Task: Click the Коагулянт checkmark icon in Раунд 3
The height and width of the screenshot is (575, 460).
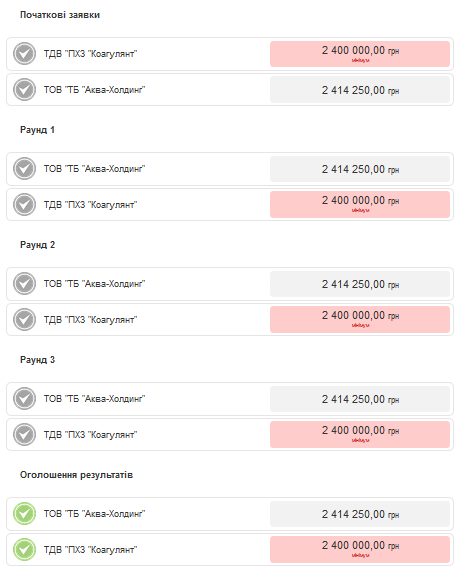Action: coord(24,435)
